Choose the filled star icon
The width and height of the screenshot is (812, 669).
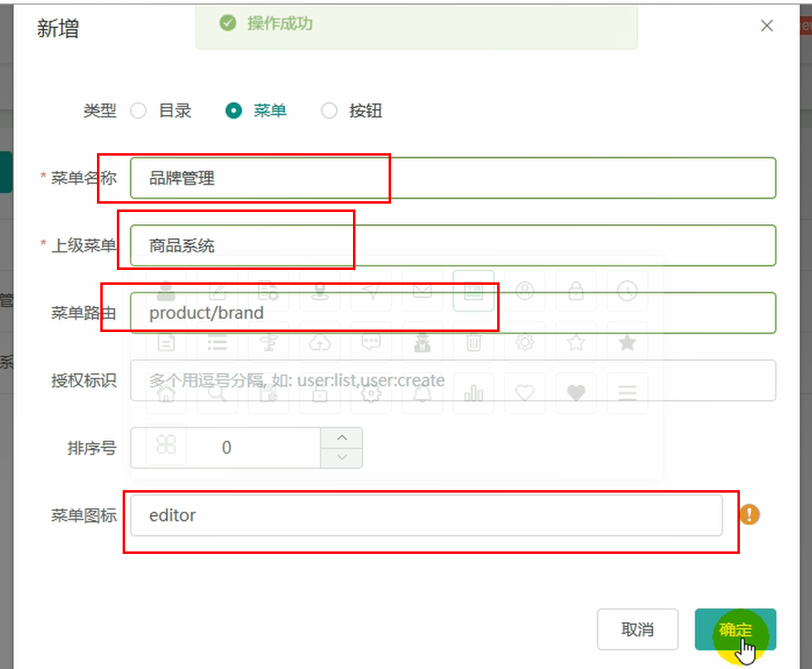pyautogui.click(x=627, y=342)
